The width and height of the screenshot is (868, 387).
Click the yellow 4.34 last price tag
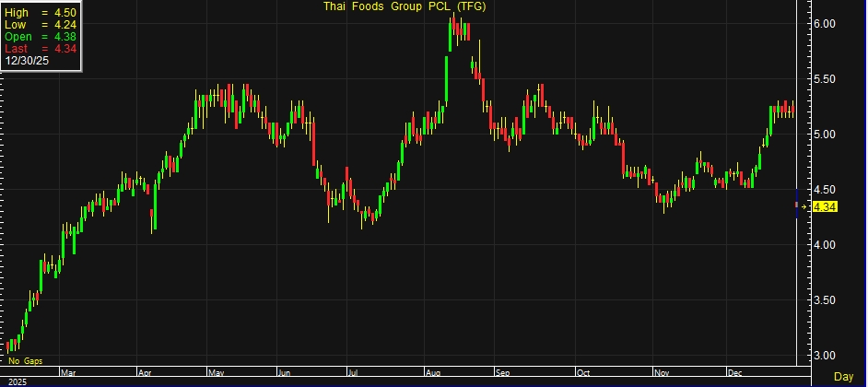[x=824, y=207]
